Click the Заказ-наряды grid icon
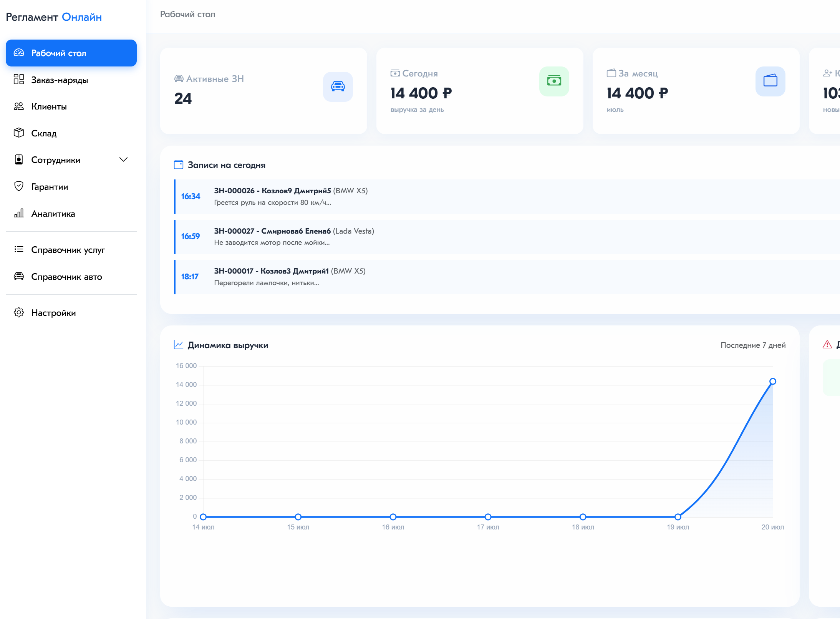Screen dimensions: 840x619 pyautogui.click(x=19, y=80)
